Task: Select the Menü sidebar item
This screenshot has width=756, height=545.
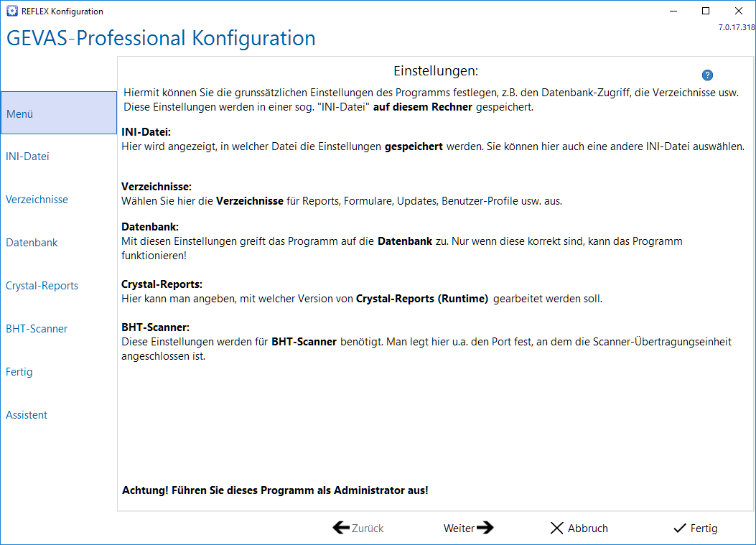Action: click(x=59, y=113)
